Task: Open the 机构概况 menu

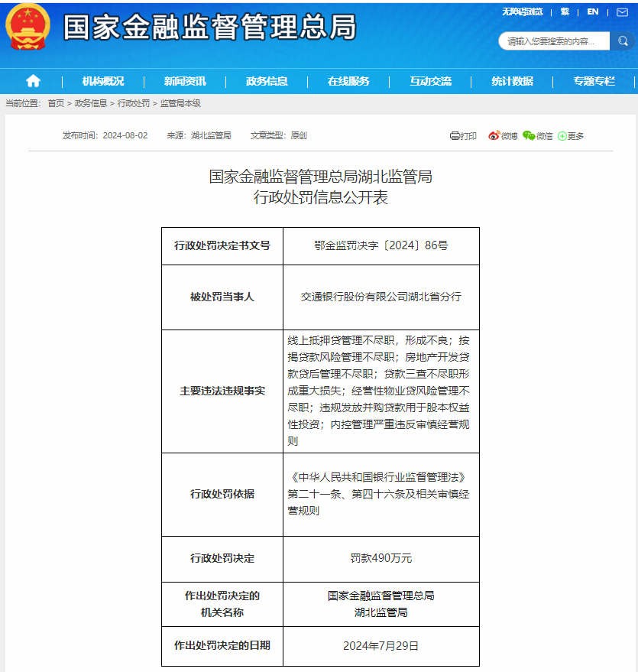Action: (103, 81)
